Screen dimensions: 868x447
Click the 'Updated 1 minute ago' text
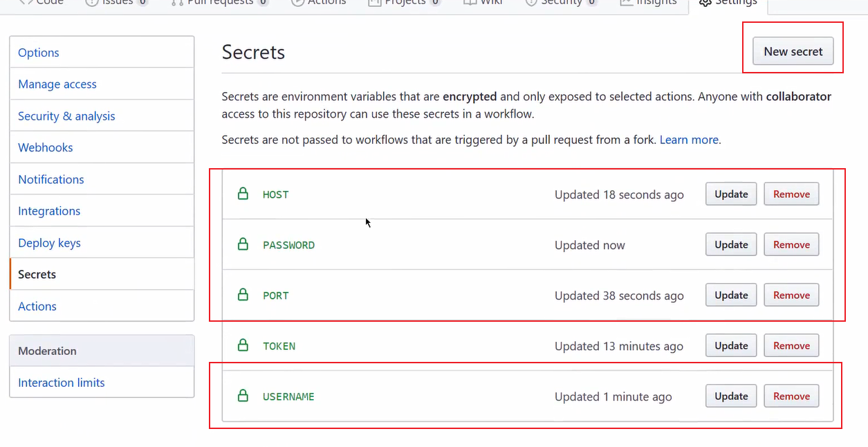(x=613, y=396)
